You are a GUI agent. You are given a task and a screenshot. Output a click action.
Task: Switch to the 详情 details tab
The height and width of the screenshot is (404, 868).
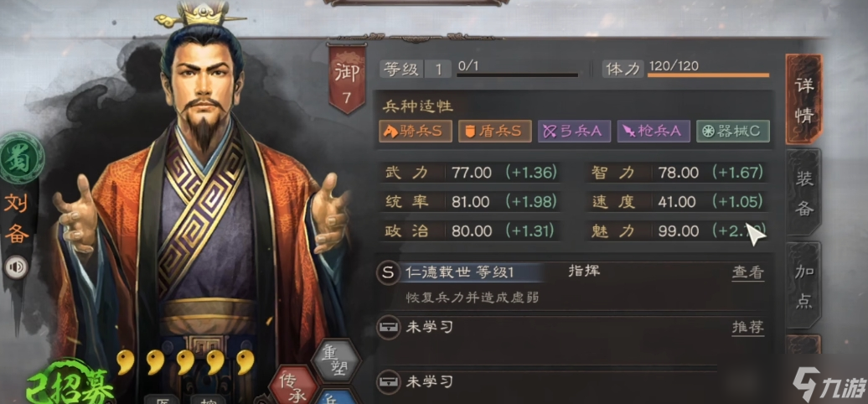tap(803, 99)
